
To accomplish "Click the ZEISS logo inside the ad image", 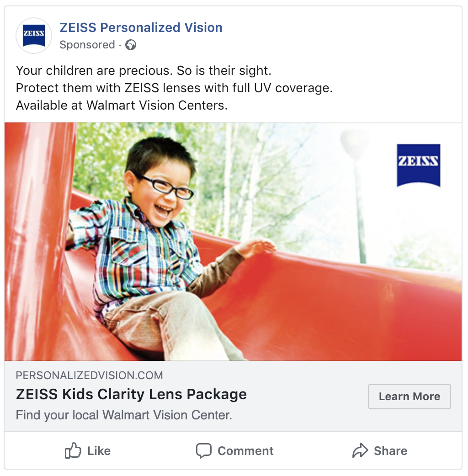I will coord(418,165).
